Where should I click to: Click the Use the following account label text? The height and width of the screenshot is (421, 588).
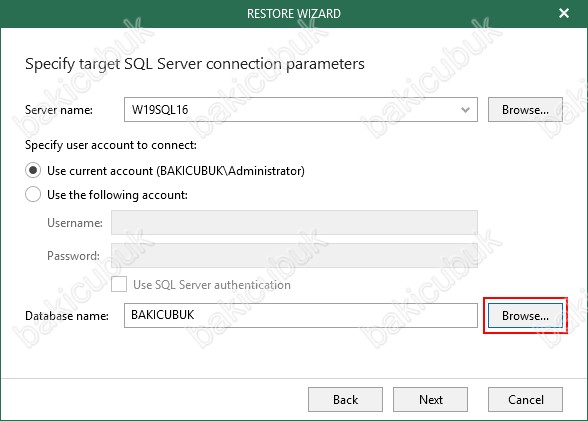point(117,195)
